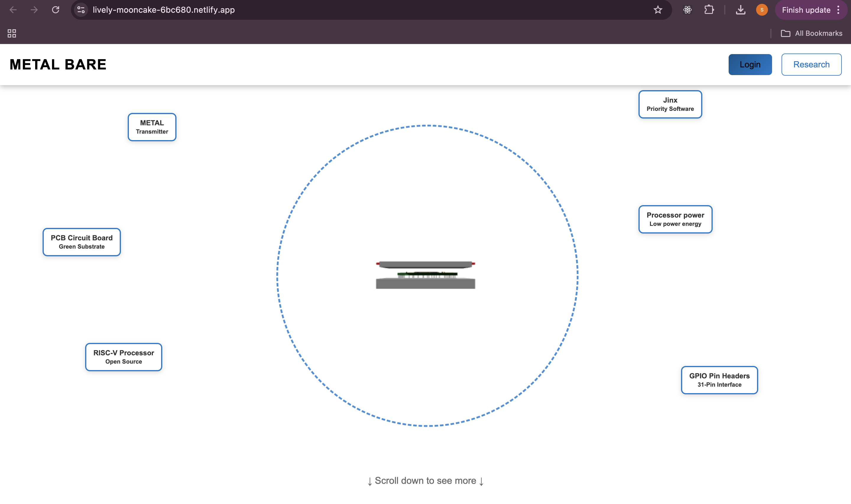Open site information icon in address bar
The height and width of the screenshot is (504, 851).
81,10
